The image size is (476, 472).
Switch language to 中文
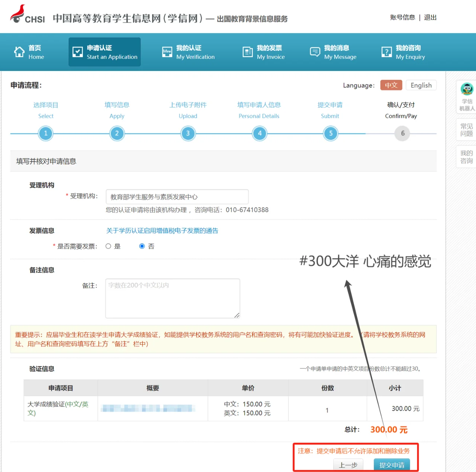(391, 85)
